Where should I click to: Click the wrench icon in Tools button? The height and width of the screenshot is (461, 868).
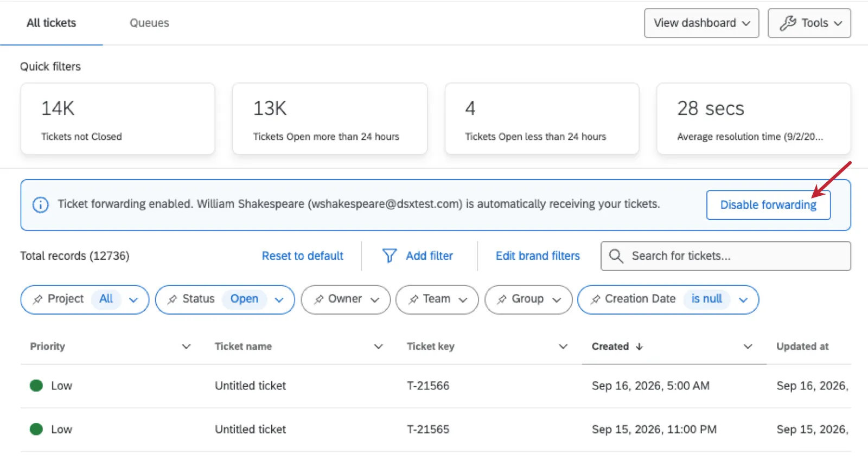click(788, 23)
